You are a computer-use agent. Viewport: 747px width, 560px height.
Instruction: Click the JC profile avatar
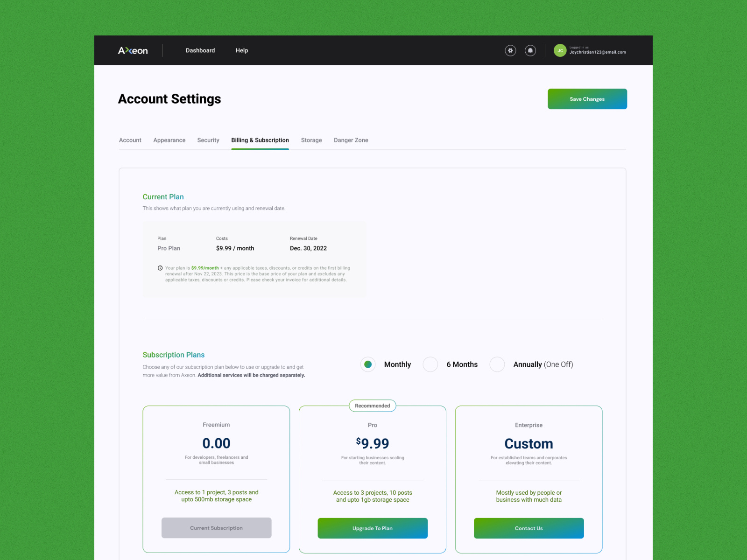click(560, 50)
